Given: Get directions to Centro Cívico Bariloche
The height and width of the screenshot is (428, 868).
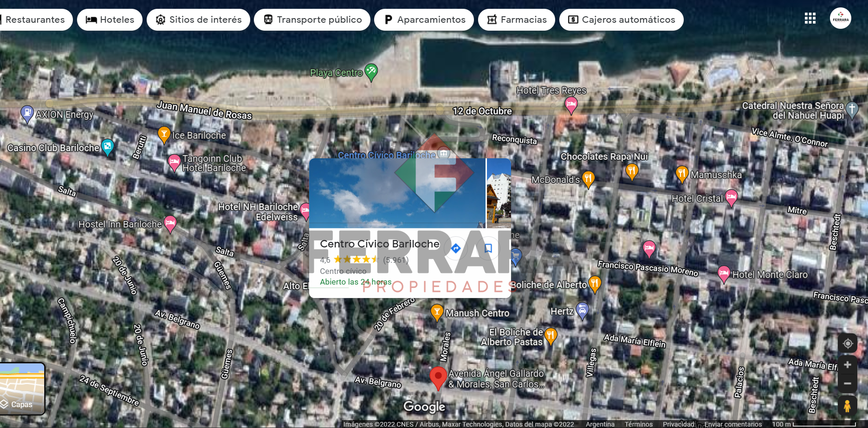Looking at the screenshot, I should [456, 248].
